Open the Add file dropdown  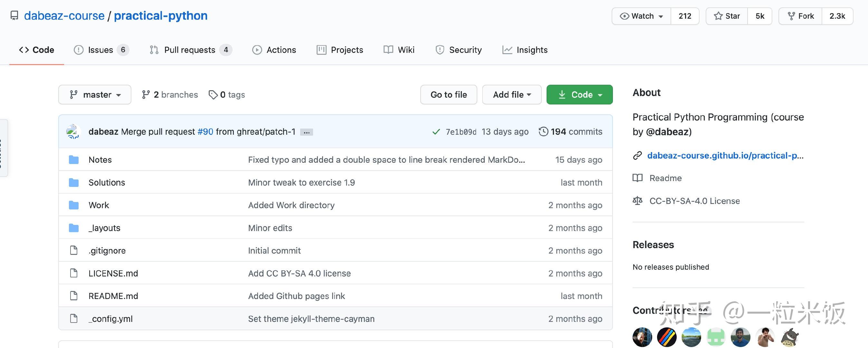point(511,95)
